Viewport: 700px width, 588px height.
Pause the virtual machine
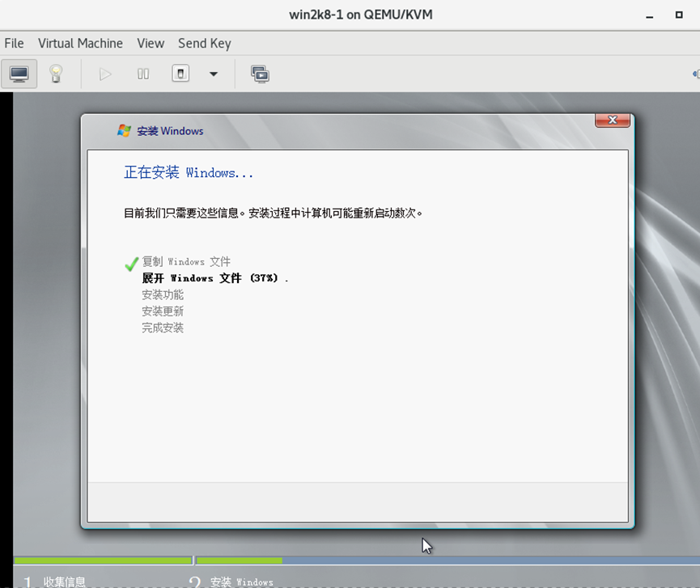click(x=143, y=74)
